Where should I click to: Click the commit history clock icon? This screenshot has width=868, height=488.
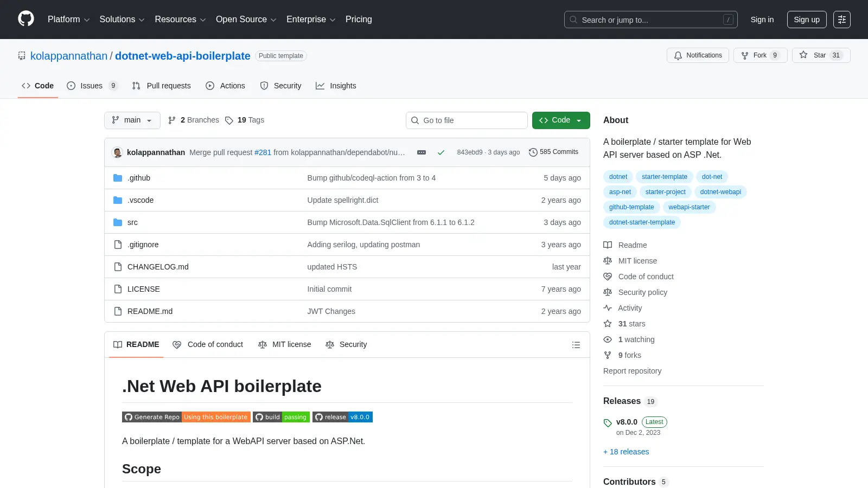pyautogui.click(x=533, y=152)
